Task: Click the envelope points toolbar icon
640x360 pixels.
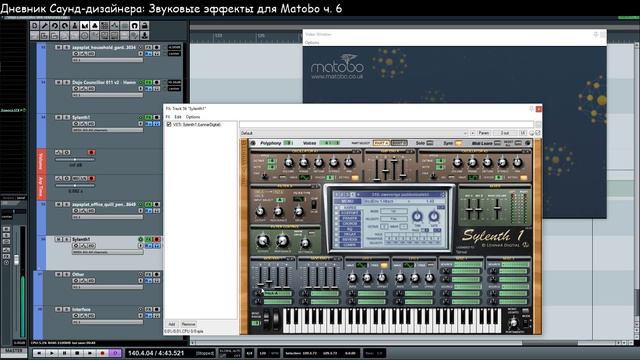Action: 115,26
